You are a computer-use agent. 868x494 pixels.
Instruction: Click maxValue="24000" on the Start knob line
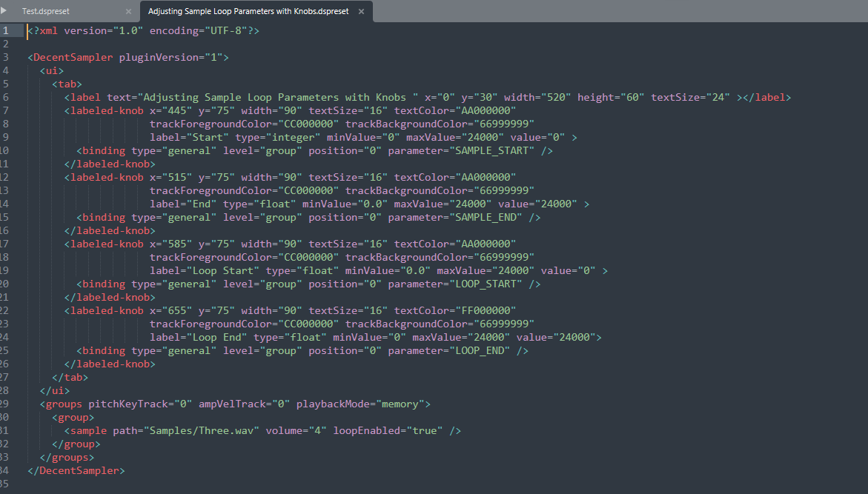pyautogui.click(x=455, y=137)
